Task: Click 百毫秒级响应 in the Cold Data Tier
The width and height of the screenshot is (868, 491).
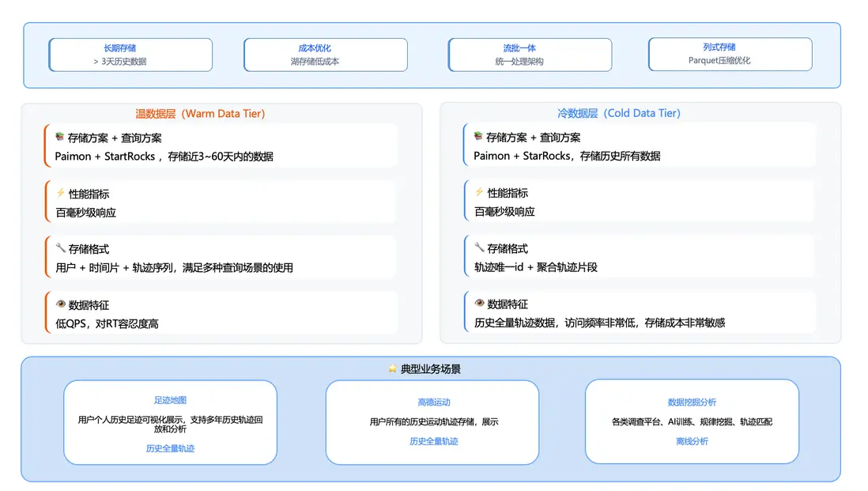Action: (505, 211)
